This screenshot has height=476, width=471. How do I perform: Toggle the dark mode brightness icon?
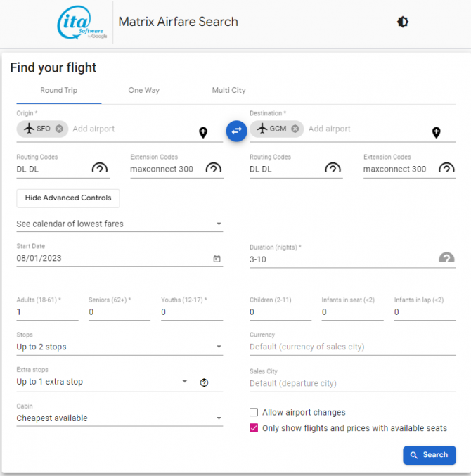pyautogui.click(x=403, y=22)
